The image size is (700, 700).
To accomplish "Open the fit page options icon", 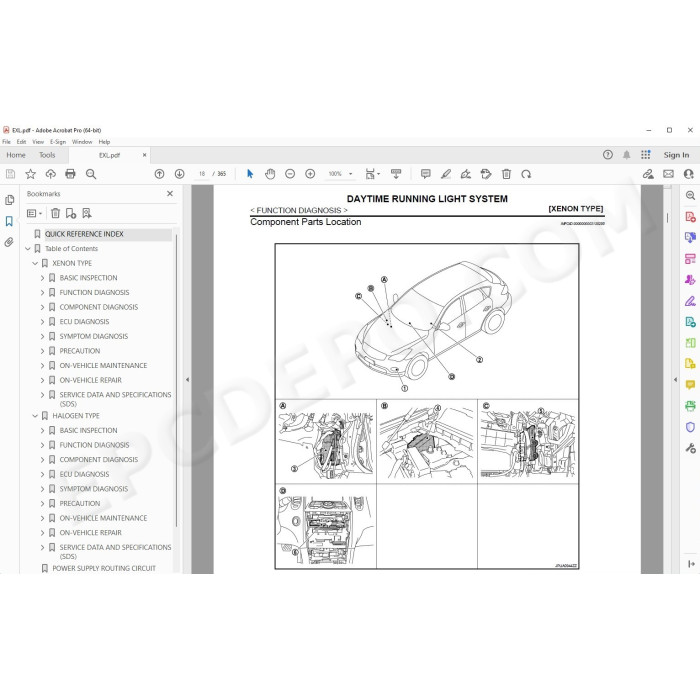I will tap(372, 174).
